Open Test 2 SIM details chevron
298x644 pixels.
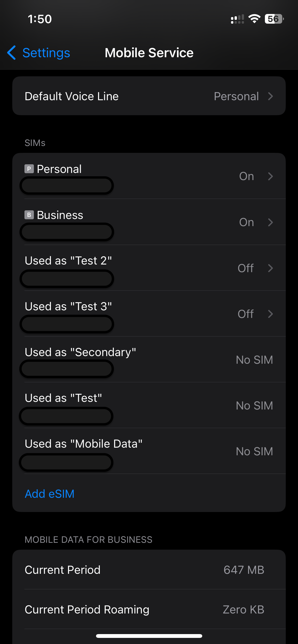(270, 268)
